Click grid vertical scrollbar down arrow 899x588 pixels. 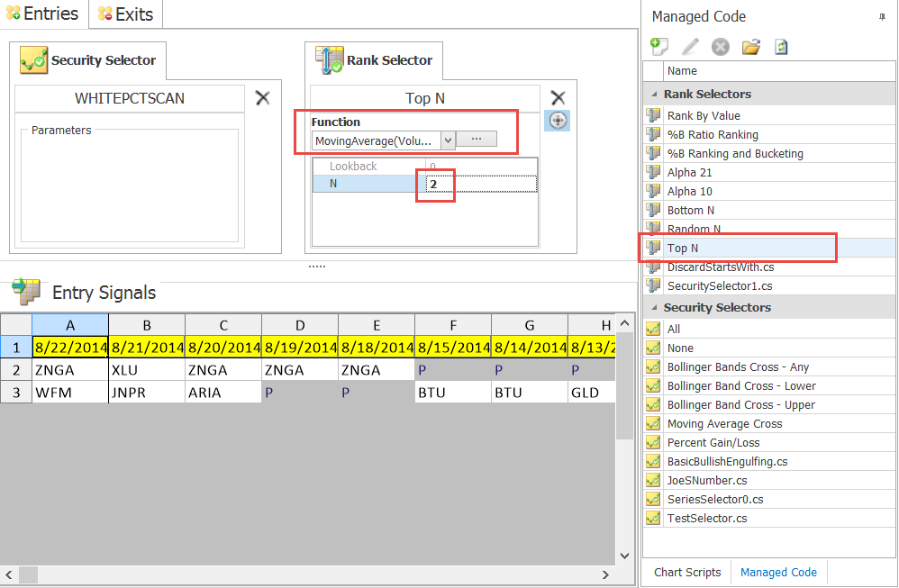coord(624,556)
